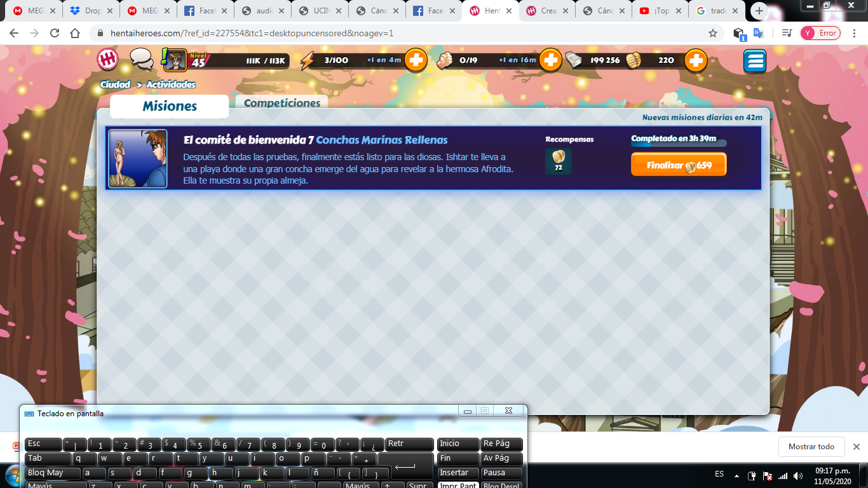Open the mission thumbnail image
This screenshot has width=868, height=488.
[138, 159]
